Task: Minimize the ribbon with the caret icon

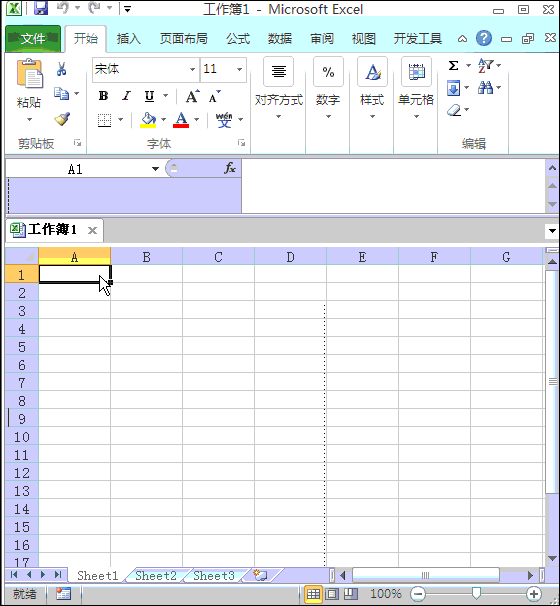Action: coord(462,39)
